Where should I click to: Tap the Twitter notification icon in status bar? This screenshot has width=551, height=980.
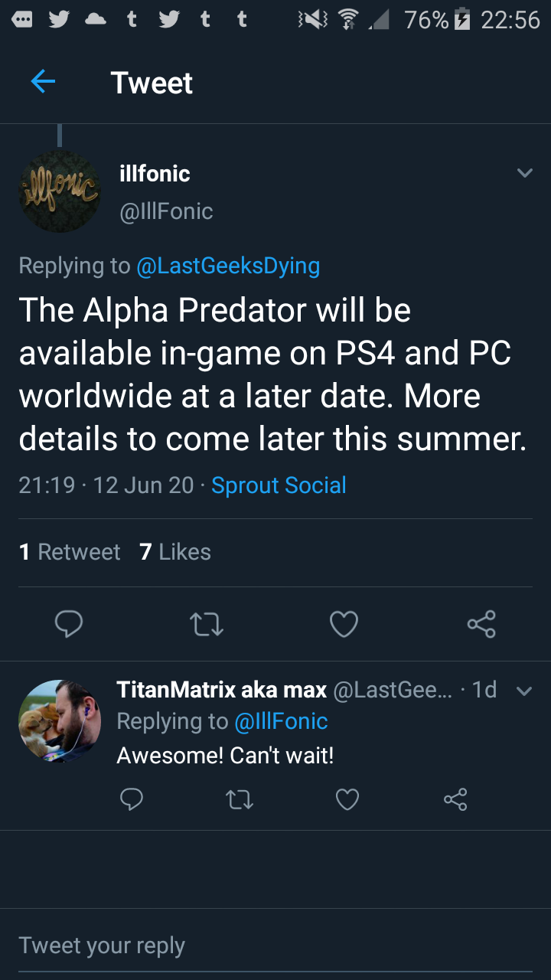tap(59, 20)
